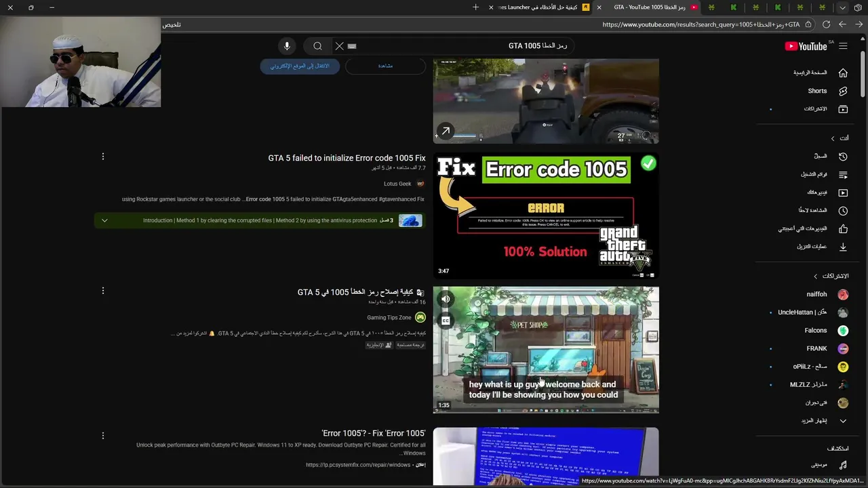Open the YouTube hamburger guide menu
This screenshot has height=488, width=868.
(843, 46)
